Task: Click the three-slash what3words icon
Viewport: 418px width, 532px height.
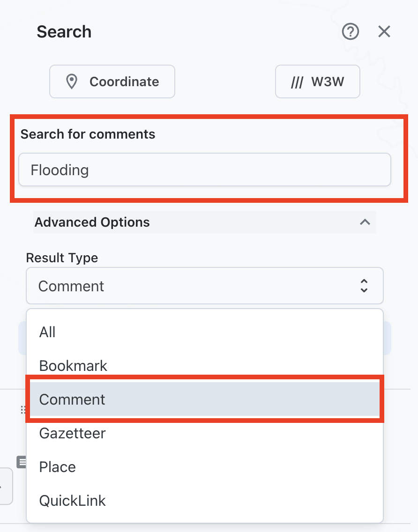Action: tap(297, 82)
